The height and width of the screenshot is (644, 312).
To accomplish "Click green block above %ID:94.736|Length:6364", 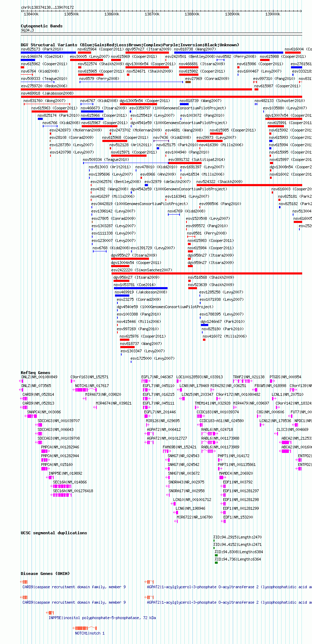I will [x=216, y=555].
